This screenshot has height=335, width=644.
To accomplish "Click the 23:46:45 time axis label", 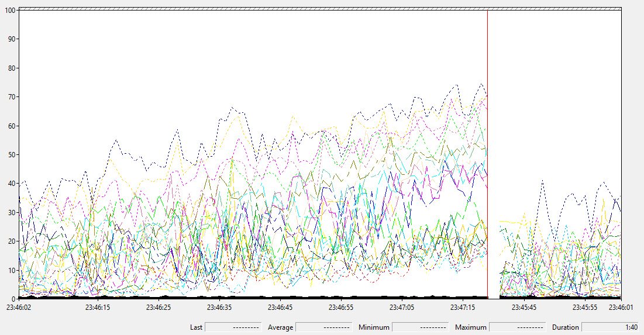I will [x=280, y=307].
